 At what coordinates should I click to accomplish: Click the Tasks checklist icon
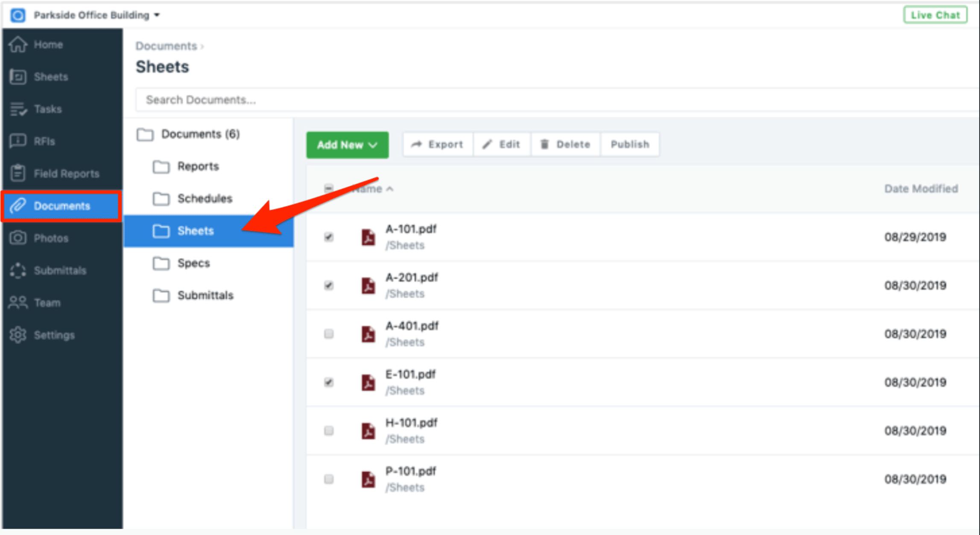pyautogui.click(x=18, y=109)
